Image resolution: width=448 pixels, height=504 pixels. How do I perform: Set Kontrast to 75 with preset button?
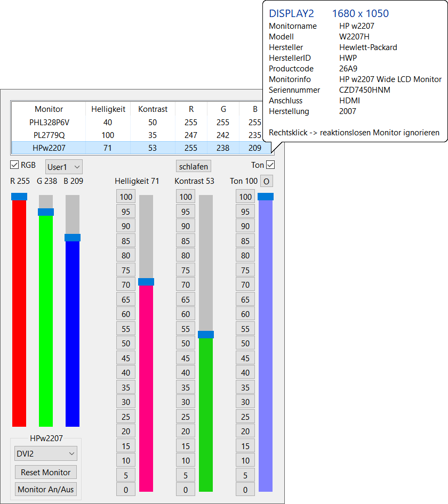click(x=186, y=270)
